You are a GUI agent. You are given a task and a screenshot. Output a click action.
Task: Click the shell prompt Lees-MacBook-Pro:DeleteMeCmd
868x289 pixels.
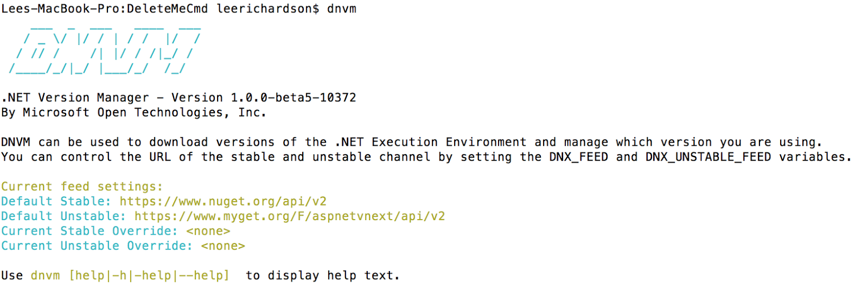[x=105, y=9]
